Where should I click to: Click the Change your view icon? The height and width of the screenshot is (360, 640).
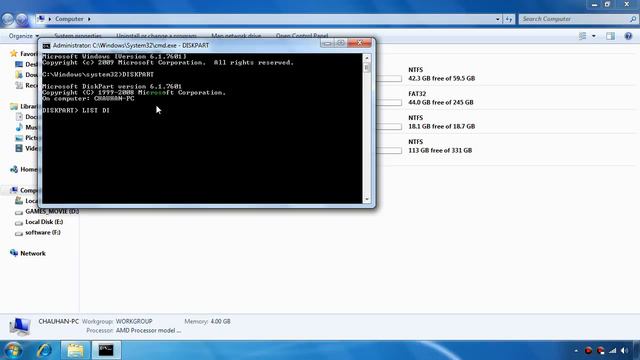coord(582,36)
